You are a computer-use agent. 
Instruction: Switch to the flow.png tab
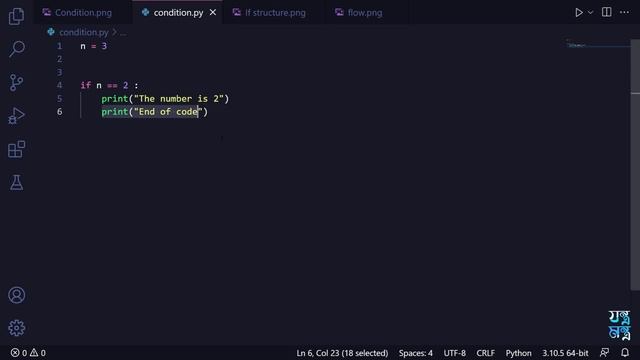pos(364,13)
